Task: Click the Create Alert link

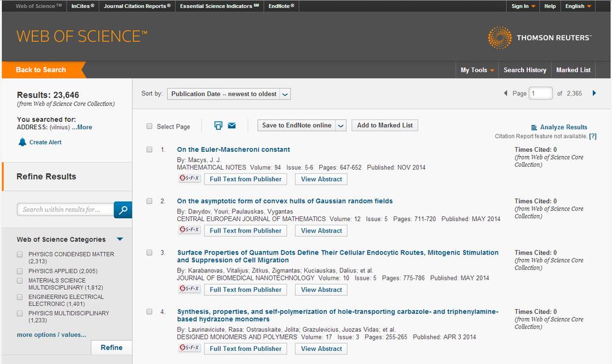Action: (45, 142)
